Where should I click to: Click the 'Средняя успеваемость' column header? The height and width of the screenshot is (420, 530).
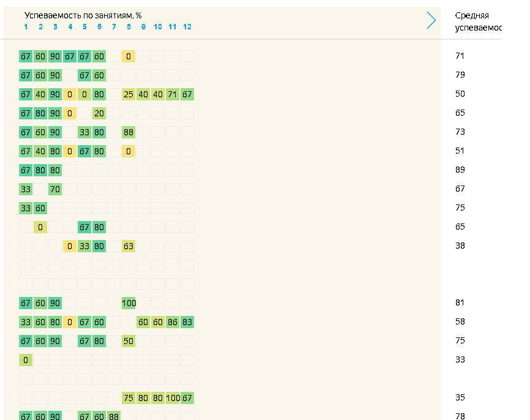pos(478,21)
